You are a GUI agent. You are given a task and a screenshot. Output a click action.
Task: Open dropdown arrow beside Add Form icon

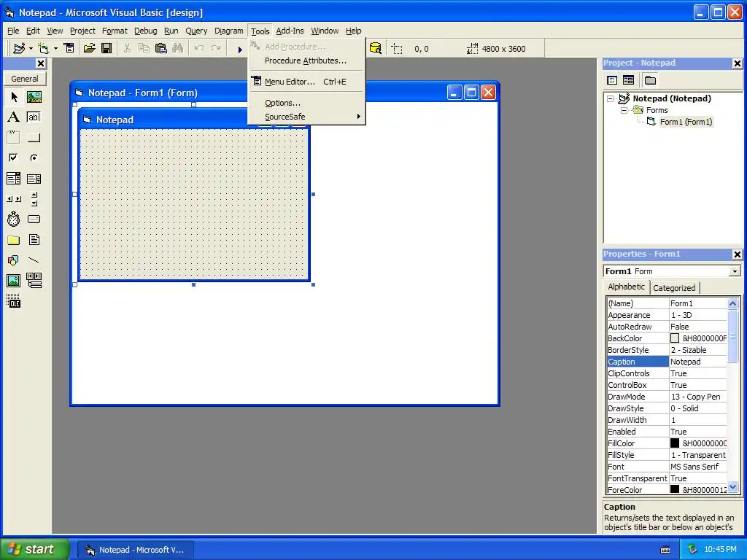55,48
